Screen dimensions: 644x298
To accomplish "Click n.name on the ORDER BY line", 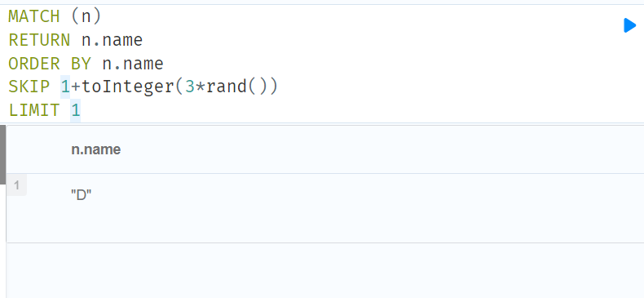I will [133, 64].
